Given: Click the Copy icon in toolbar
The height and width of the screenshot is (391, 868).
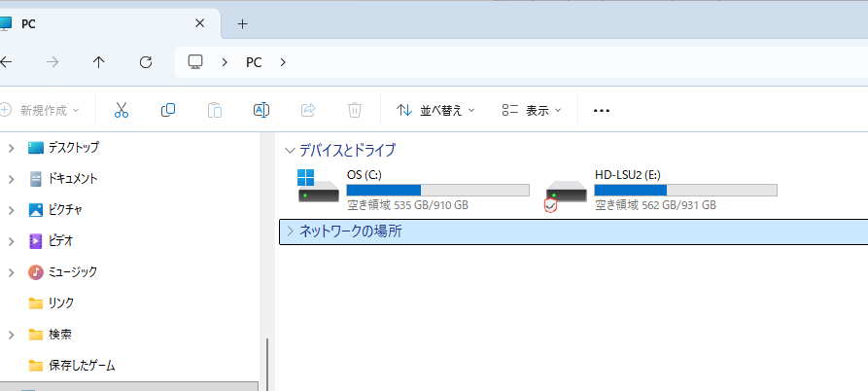Looking at the screenshot, I should click(168, 110).
